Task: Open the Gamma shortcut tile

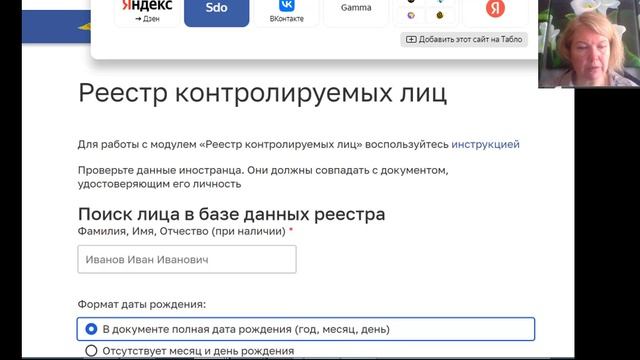Action: tap(356, 12)
